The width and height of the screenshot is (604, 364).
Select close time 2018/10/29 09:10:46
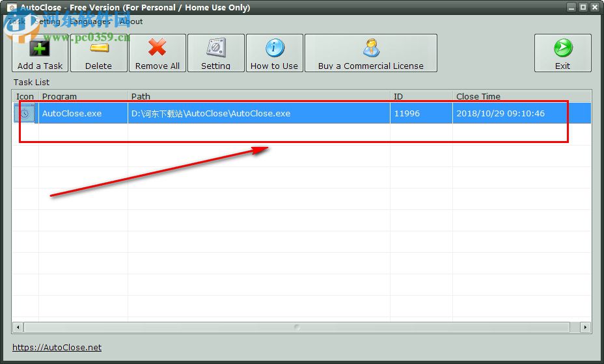(522, 113)
